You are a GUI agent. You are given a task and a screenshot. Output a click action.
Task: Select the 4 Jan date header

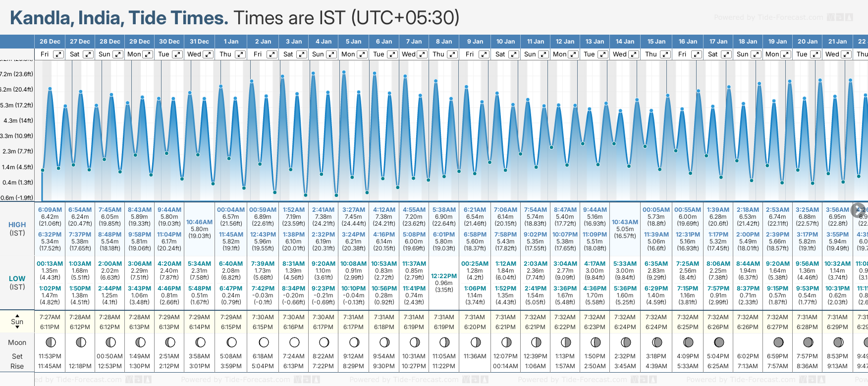coord(324,42)
